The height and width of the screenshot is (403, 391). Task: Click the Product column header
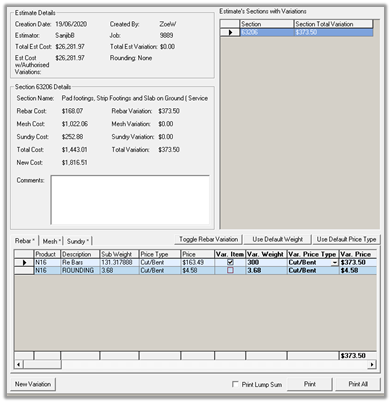(x=47, y=254)
